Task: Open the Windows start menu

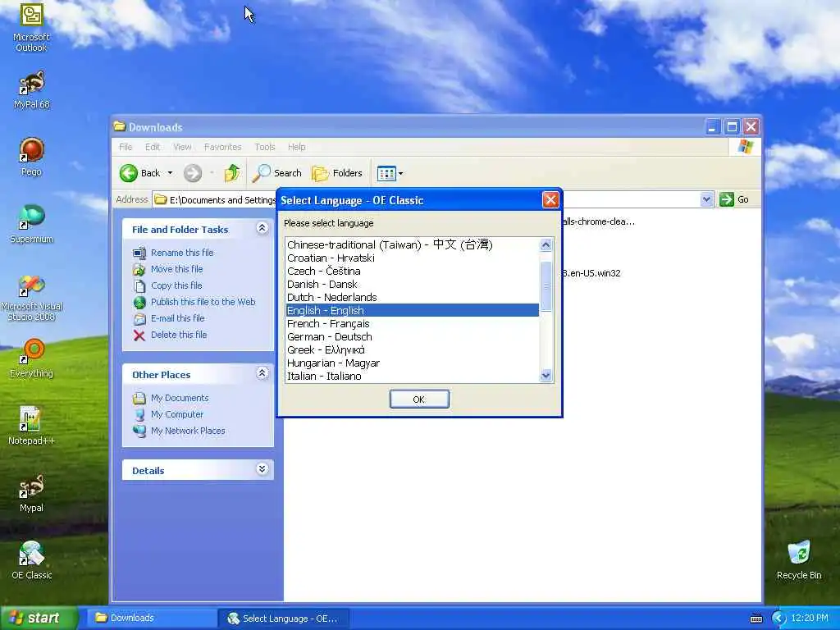Action: click(x=39, y=619)
